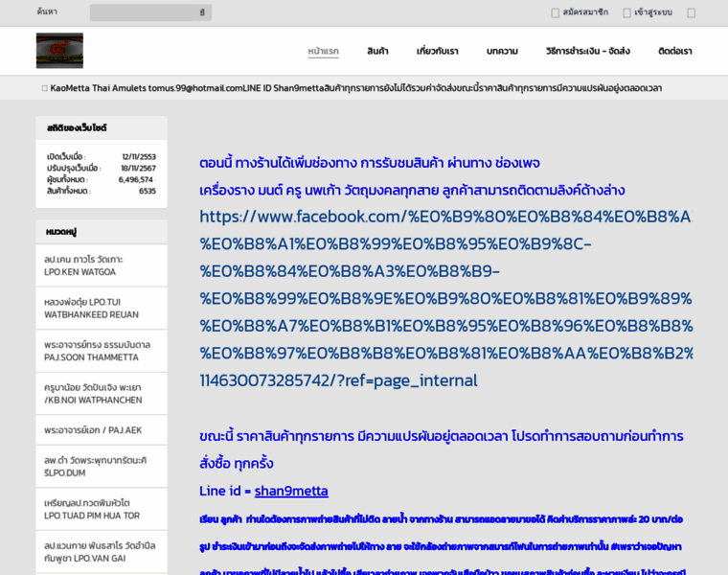Click the KaoMetta site logo image
728x575 pixels.
(59, 51)
